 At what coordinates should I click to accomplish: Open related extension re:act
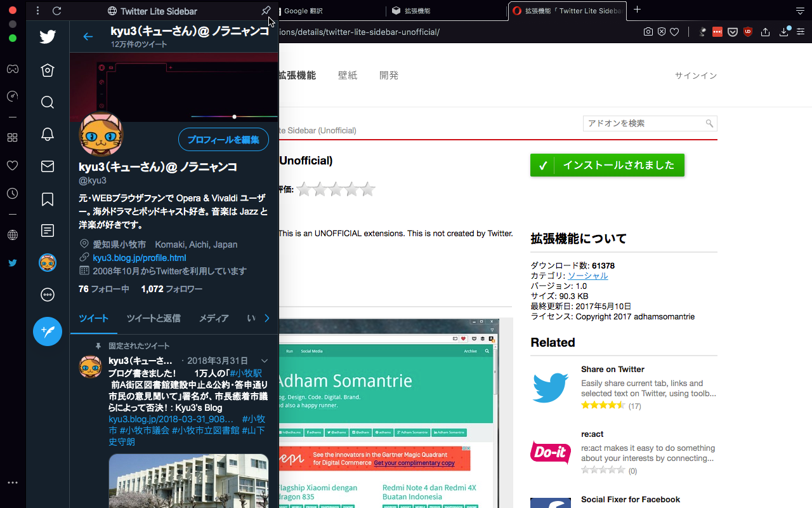tap(592, 434)
